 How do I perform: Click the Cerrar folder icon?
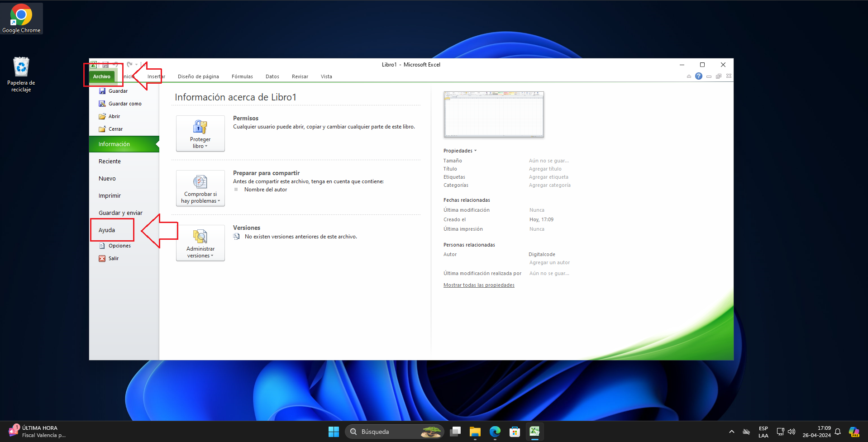[102, 129]
